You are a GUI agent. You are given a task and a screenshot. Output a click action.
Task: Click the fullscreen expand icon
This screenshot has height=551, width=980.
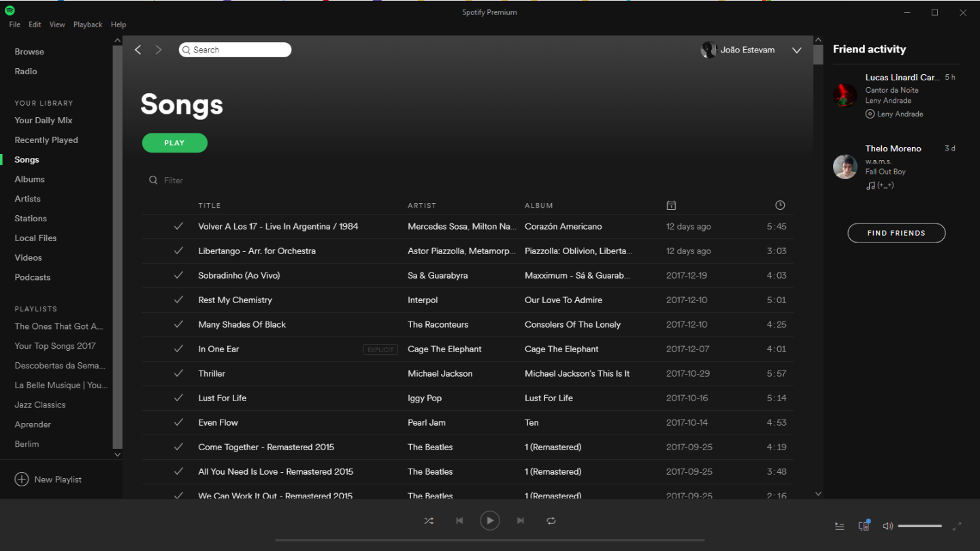click(957, 526)
